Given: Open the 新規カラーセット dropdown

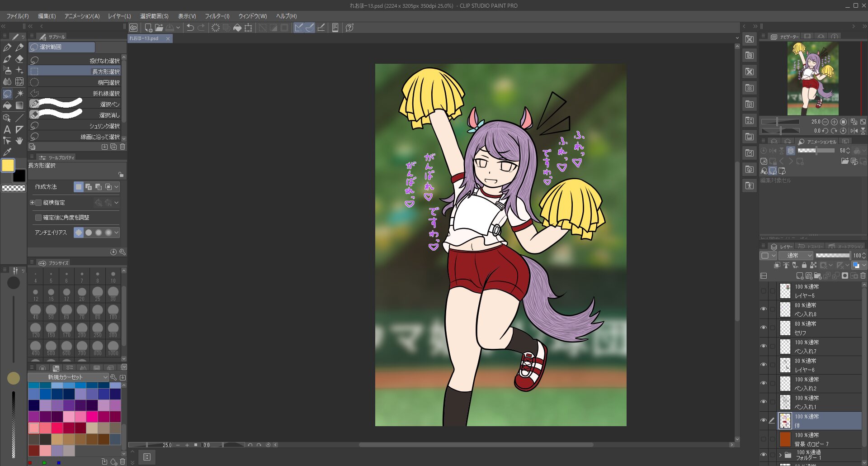Looking at the screenshot, I should [68, 377].
